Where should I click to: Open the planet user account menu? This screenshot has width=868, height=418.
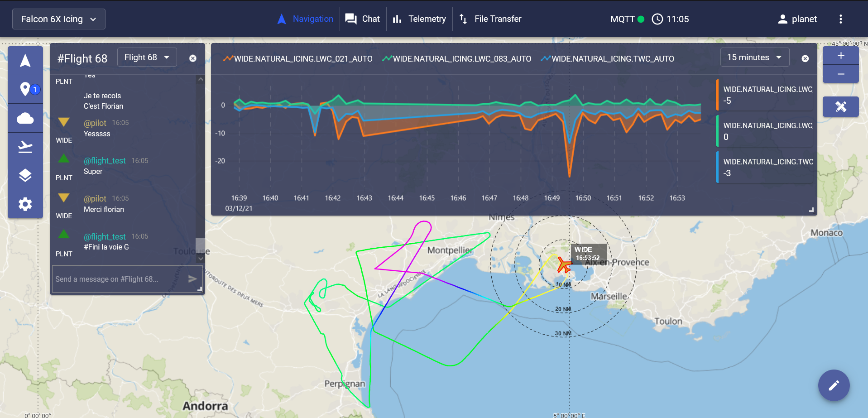797,19
